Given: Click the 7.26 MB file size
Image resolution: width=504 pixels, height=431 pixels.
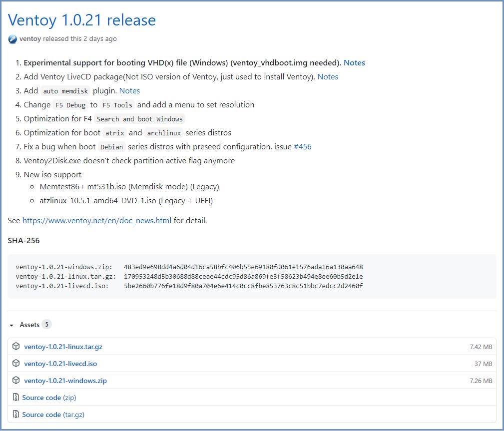Looking at the screenshot, I should (x=481, y=381).
